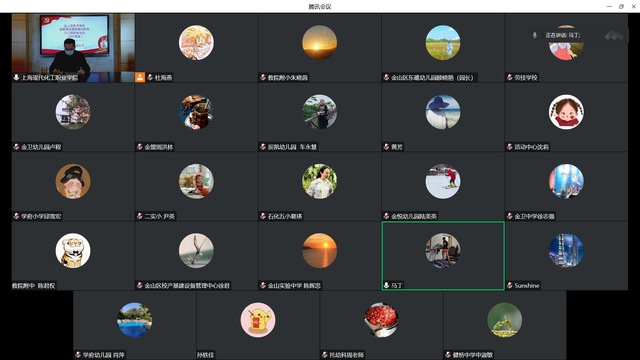Click the muted mic icon next to 劳技学校
This screenshot has height=360, width=640.
[x=509, y=77]
